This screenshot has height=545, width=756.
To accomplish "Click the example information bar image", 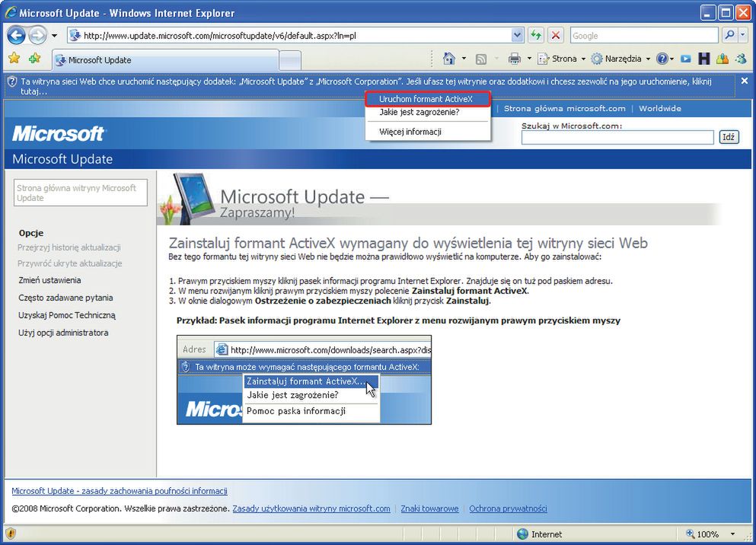I will pos(305,380).
